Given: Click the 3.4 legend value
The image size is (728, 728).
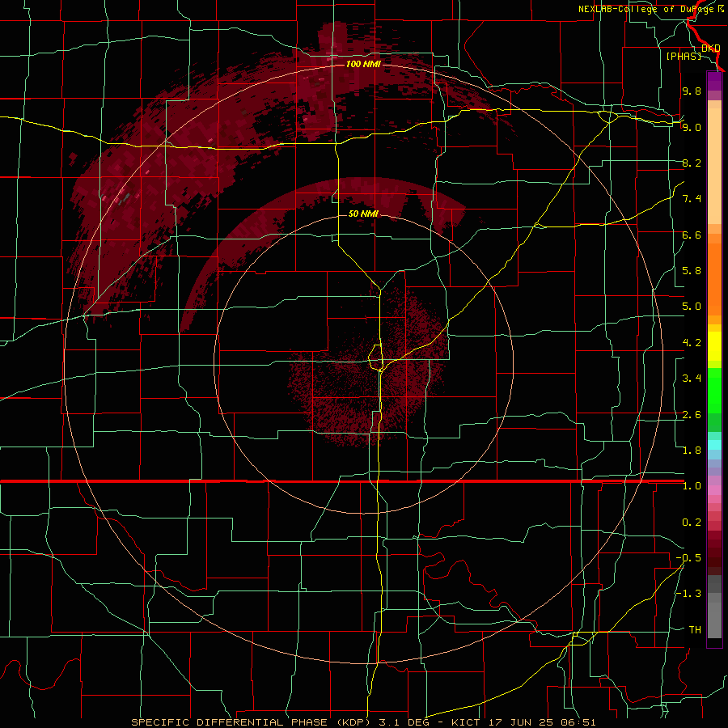Looking at the screenshot, I should 692,379.
